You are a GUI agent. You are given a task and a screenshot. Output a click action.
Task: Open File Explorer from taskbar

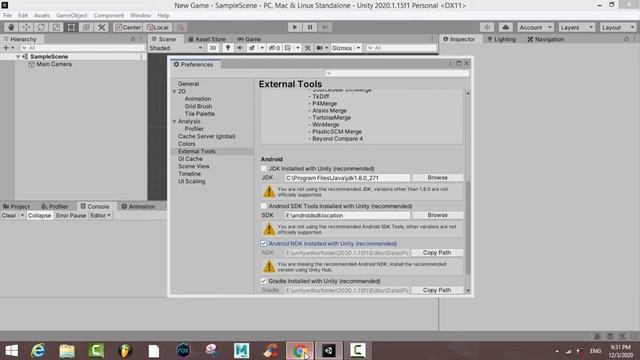coord(67,351)
